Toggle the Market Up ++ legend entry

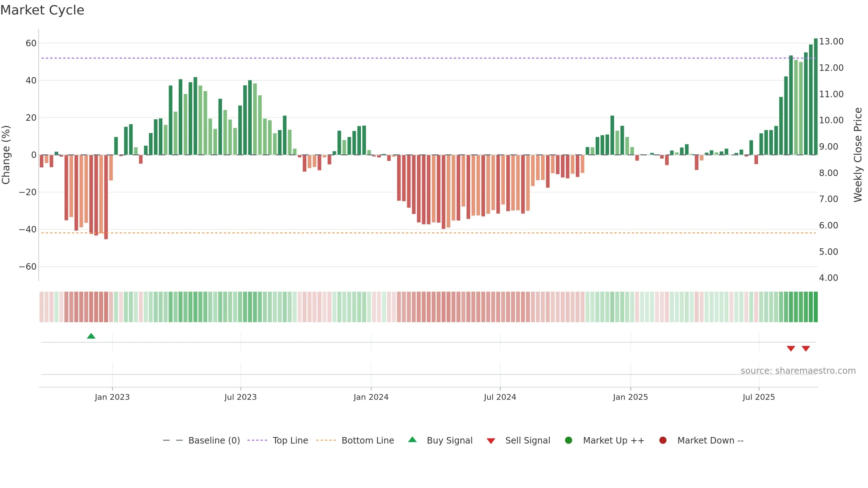605,440
